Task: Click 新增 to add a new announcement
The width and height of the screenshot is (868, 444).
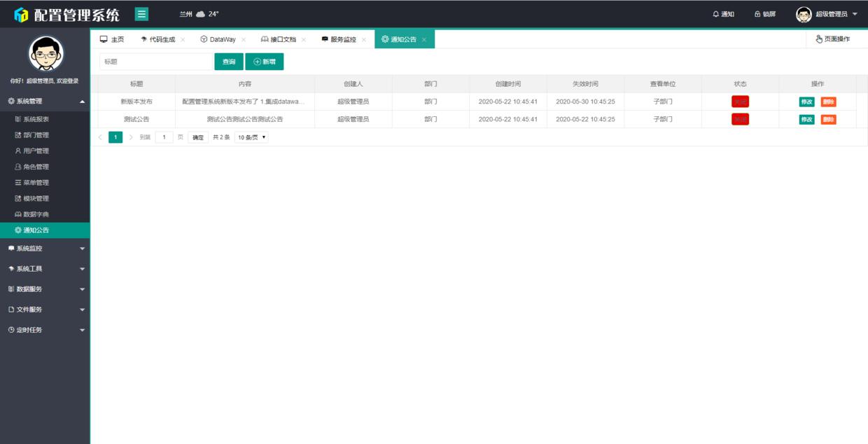Action: pos(266,62)
